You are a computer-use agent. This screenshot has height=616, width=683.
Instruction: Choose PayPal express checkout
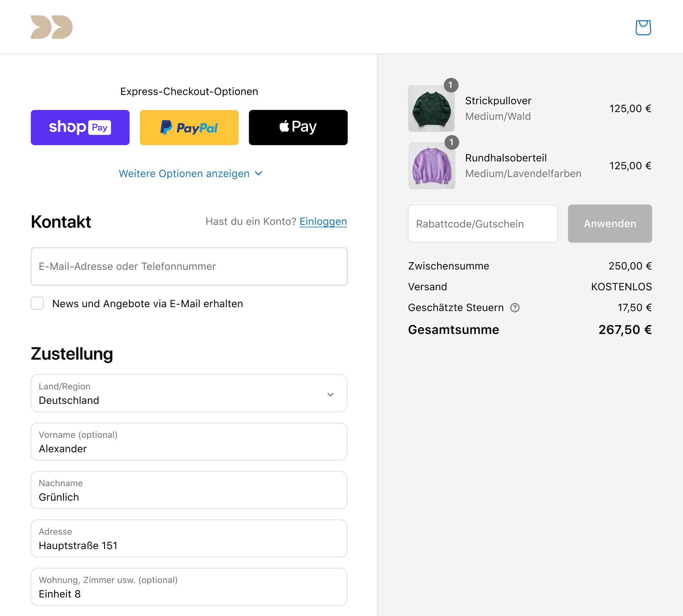(189, 127)
